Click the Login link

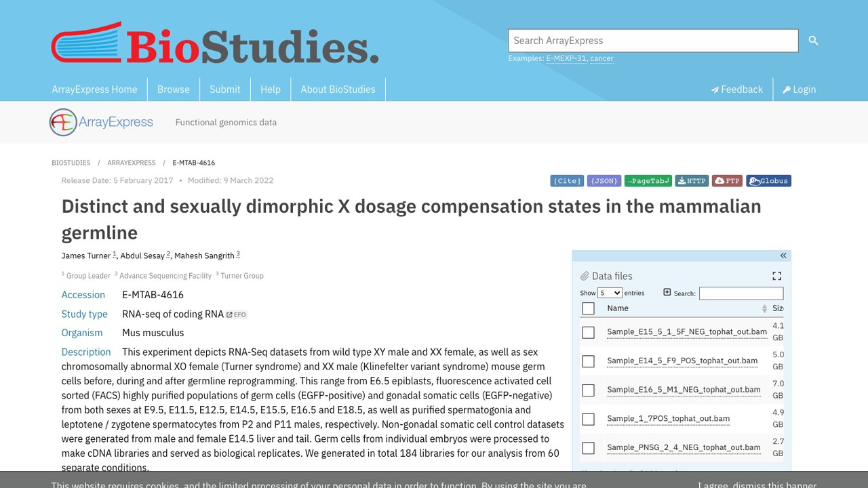click(x=800, y=89)
